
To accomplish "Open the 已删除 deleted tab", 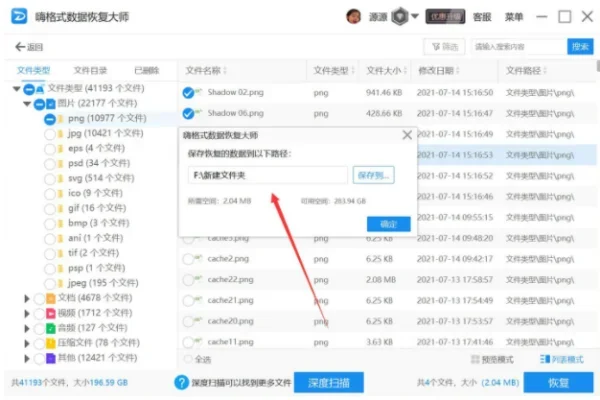I will click(x=146, y=71).
